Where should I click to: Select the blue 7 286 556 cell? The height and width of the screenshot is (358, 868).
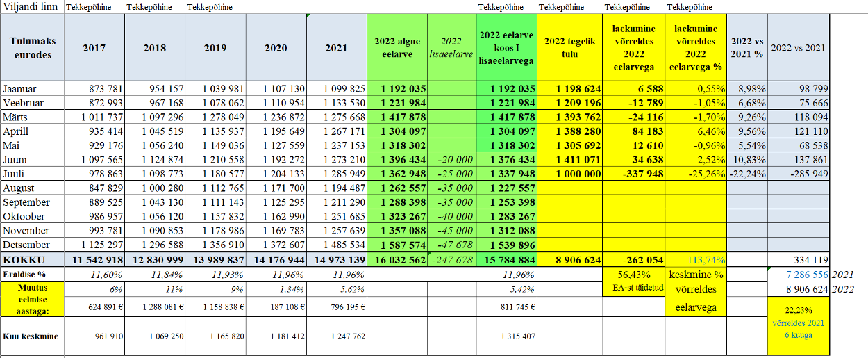tap(799, 274)
